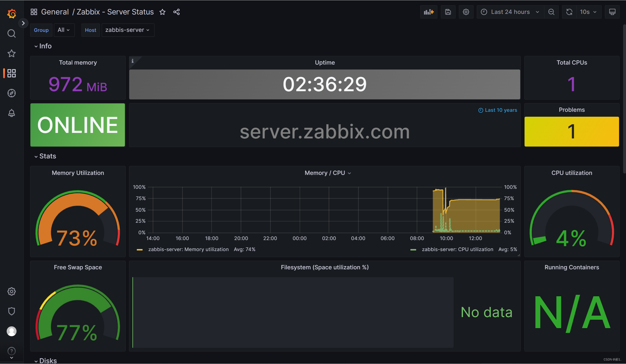Viewport: 626px width, 364px height.
Task: Click the yellow Problems panel showing 1
Action: (572, 131)
